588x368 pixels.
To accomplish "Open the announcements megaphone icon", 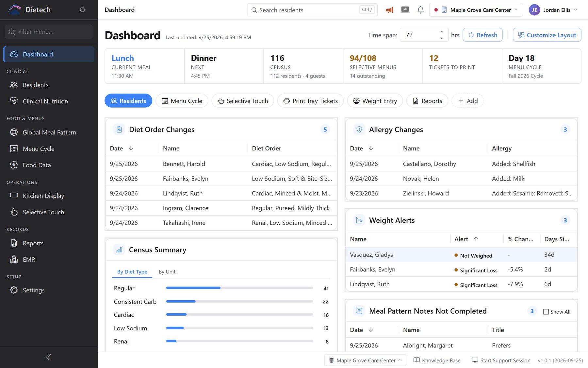I will click(389, 10).
